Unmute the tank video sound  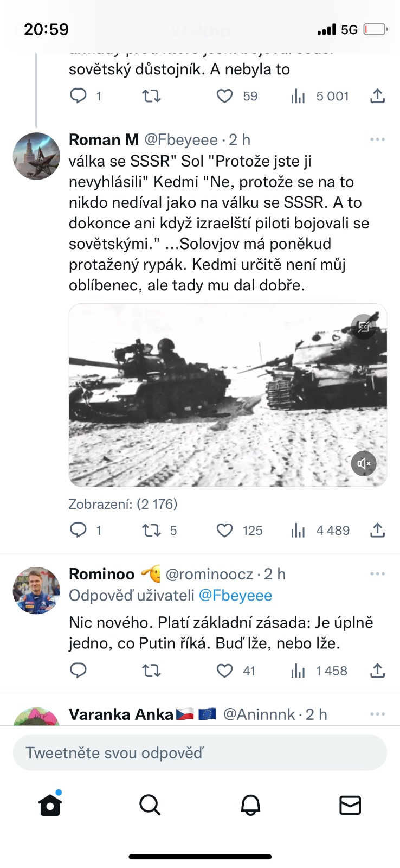tap(364, 463)
